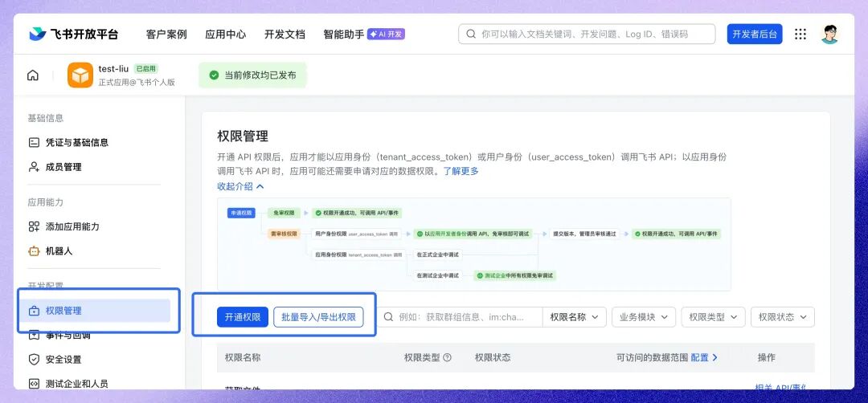Click the 权限状态 column header

click(x=493, y=358)
